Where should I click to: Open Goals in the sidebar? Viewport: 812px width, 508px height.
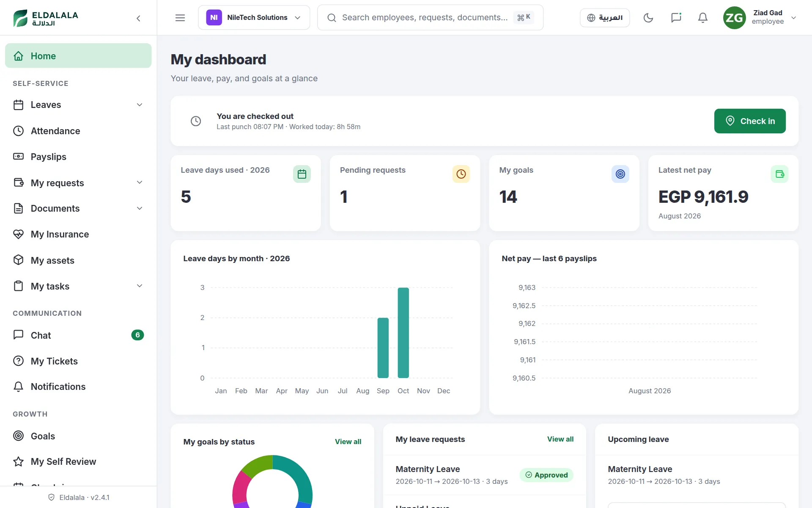click(x=78, y=436)
